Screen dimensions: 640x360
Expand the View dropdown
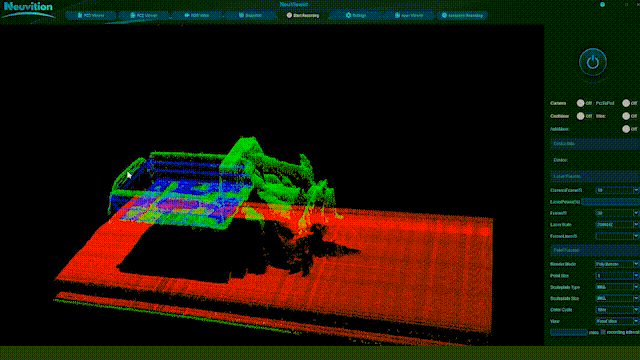[616, 321]
